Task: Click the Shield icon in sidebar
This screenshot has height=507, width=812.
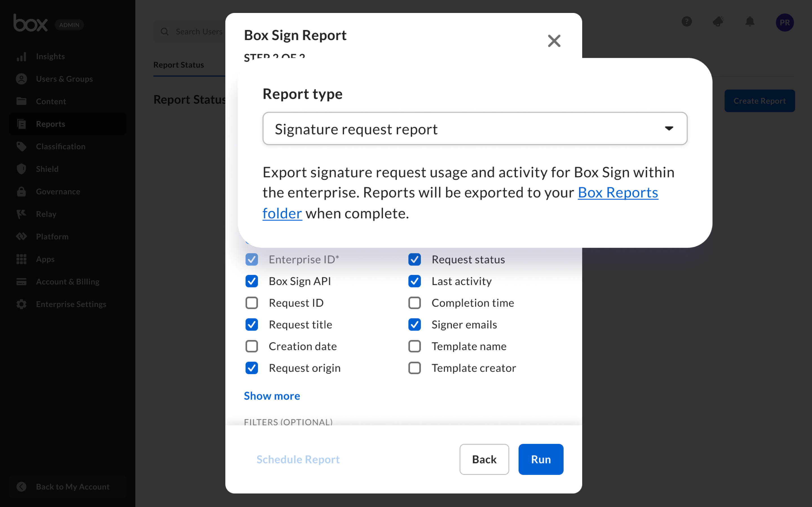Action: click(21, 169)
